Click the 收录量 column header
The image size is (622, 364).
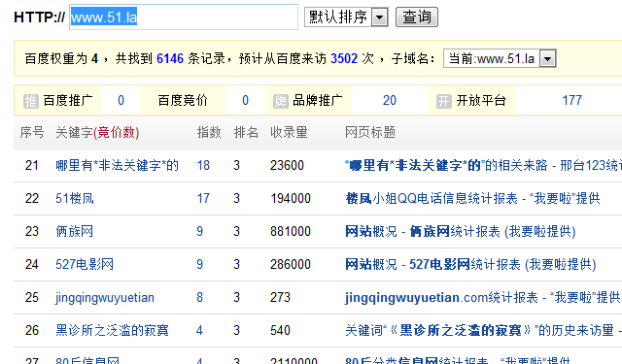pos(289,132)
